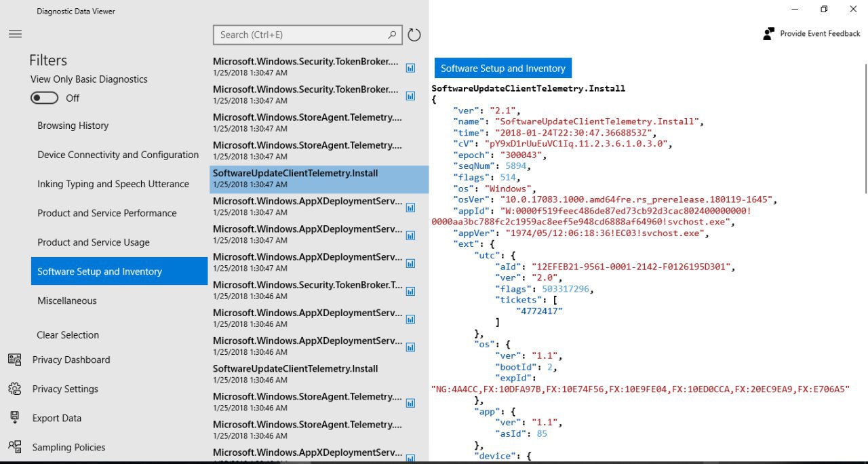The image size is (868, 464).
Task: Close the Diagnostic Data Viewer window
Action: click(853, 9)
